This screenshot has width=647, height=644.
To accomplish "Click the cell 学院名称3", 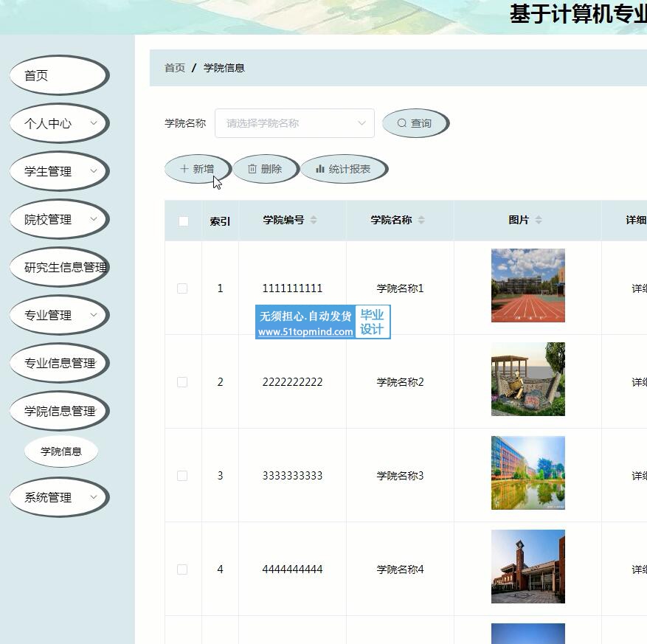I will [x=401, y=476].
